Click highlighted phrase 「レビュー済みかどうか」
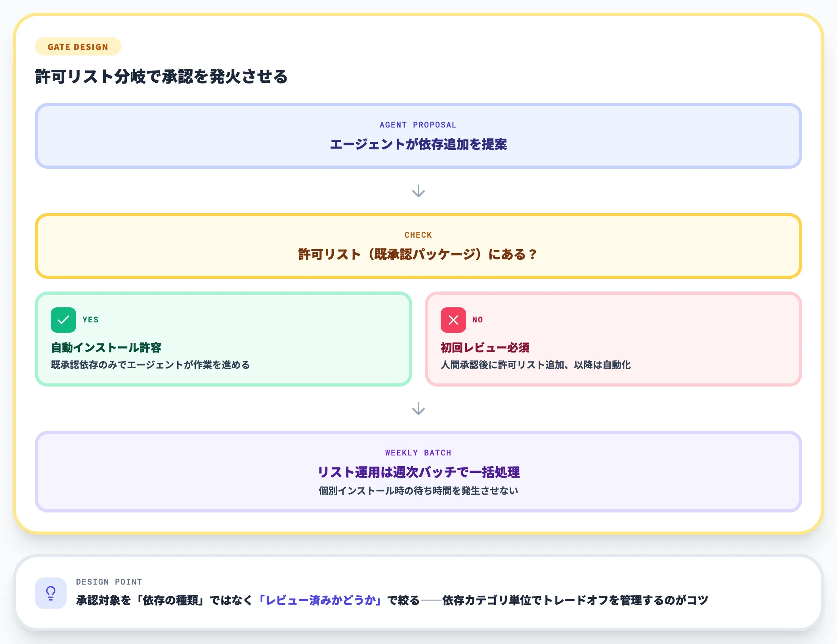837x644 pixels. point(320,600)
